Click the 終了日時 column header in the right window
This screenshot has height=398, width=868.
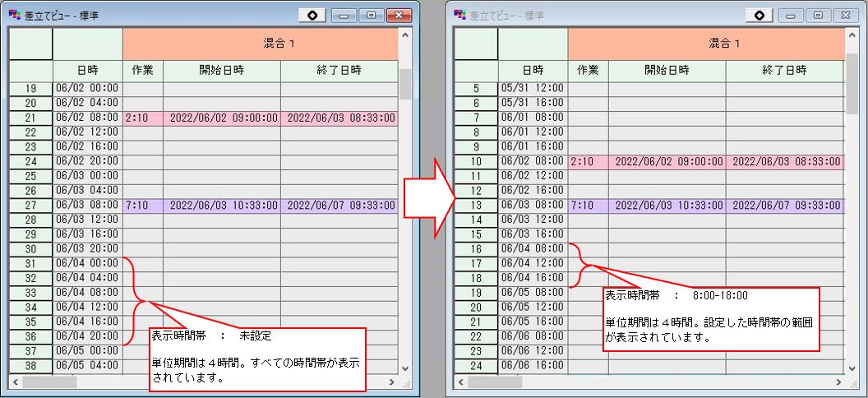[x=785, y=70]
